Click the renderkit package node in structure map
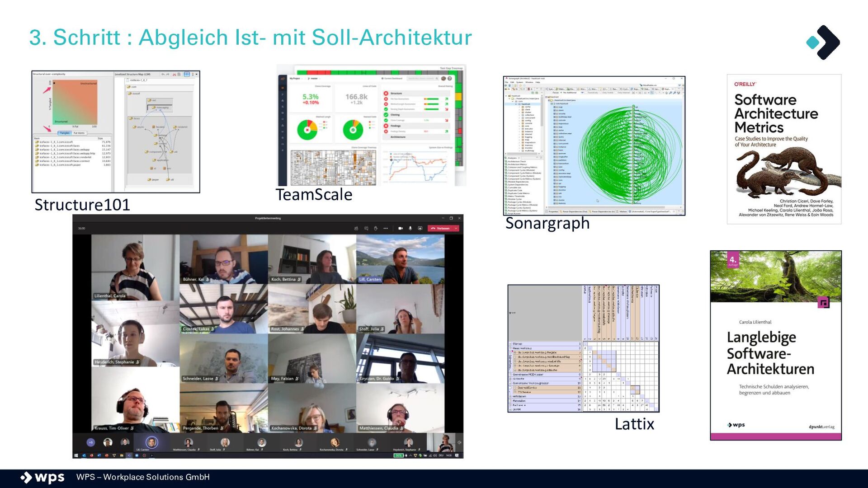Screen dimensions: 868x488 pos(180,127)
